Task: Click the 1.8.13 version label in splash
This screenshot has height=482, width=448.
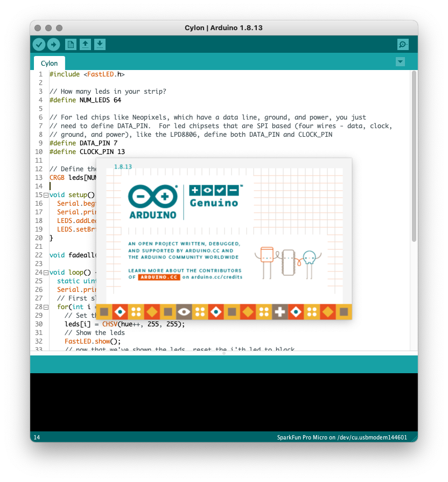Action: click(x=123, y=166)
